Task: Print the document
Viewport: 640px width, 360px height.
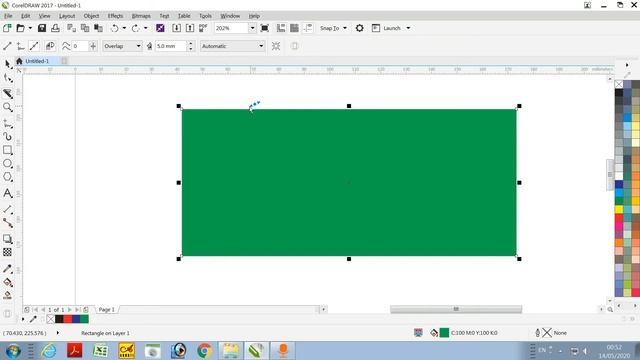Action: coord(56,28)
